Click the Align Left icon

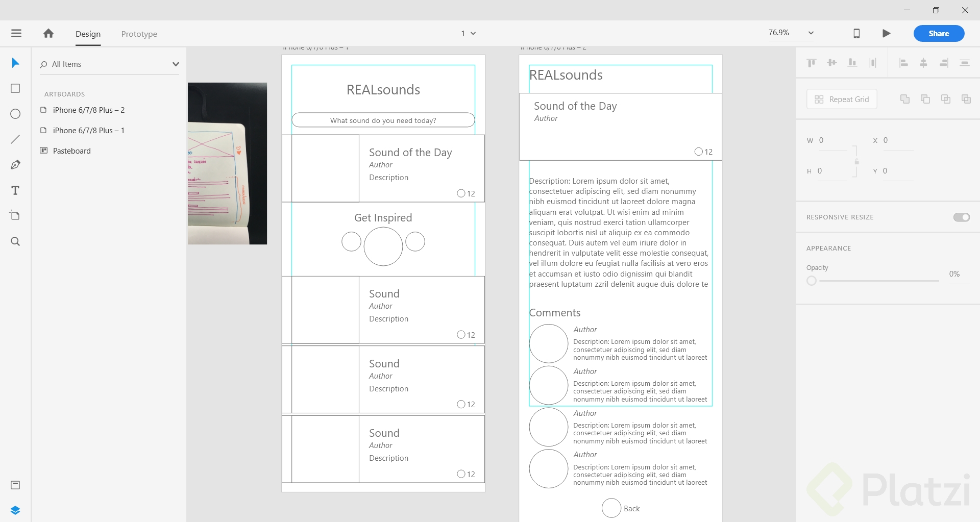903,63
